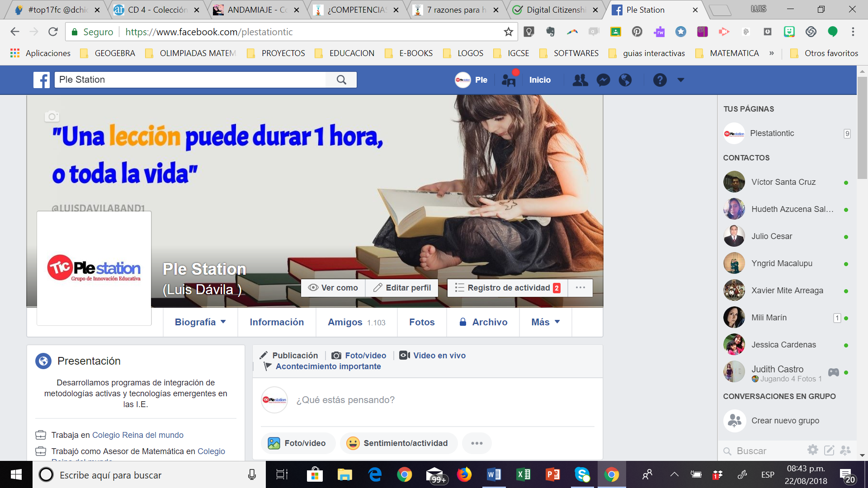Click Facebook search field
868x488 pixels.
(190, 80)
